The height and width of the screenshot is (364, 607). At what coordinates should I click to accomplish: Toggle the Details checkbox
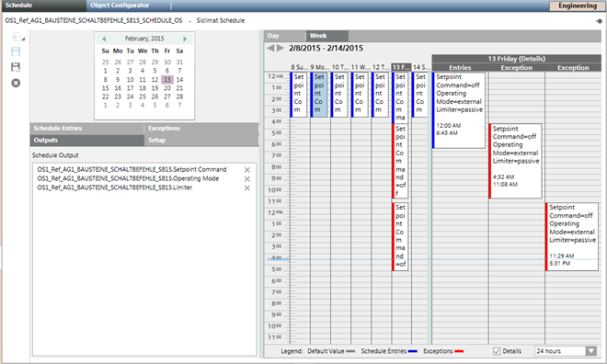[497, 351]
